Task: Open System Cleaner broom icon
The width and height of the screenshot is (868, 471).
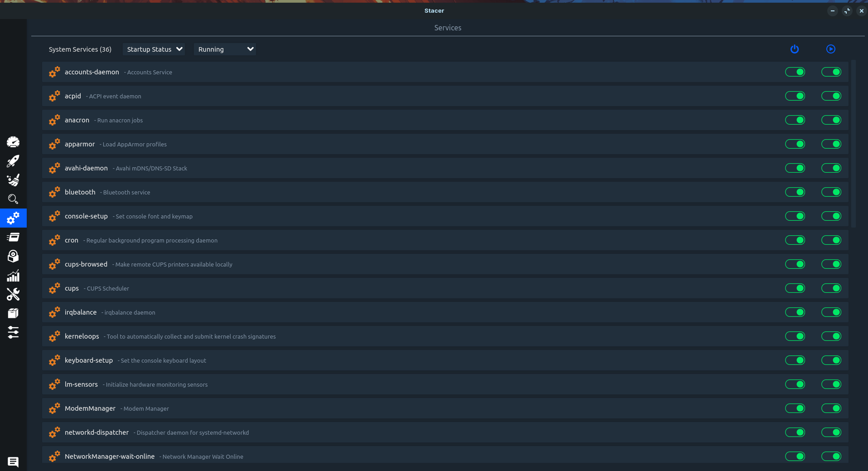Action: pos(13,180)
